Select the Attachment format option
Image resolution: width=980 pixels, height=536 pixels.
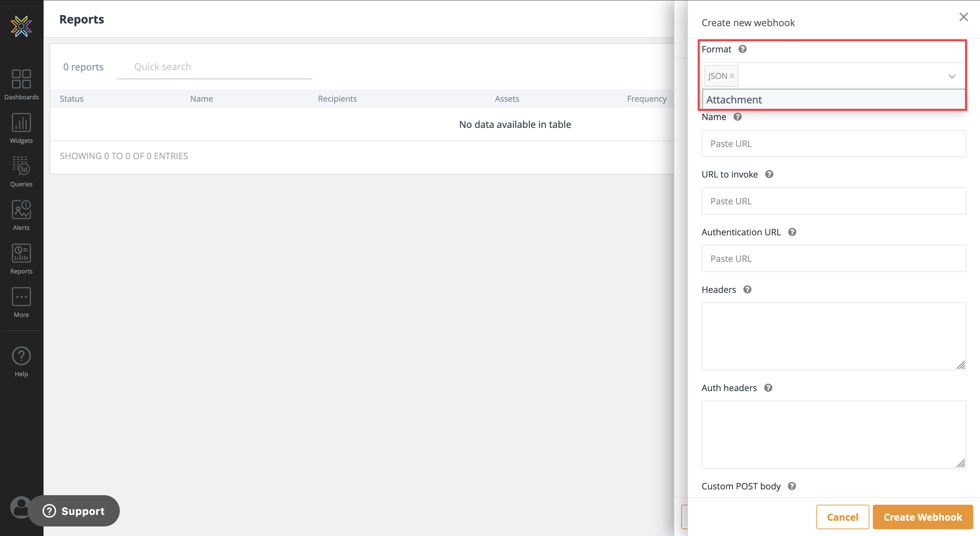click(734, 100)
